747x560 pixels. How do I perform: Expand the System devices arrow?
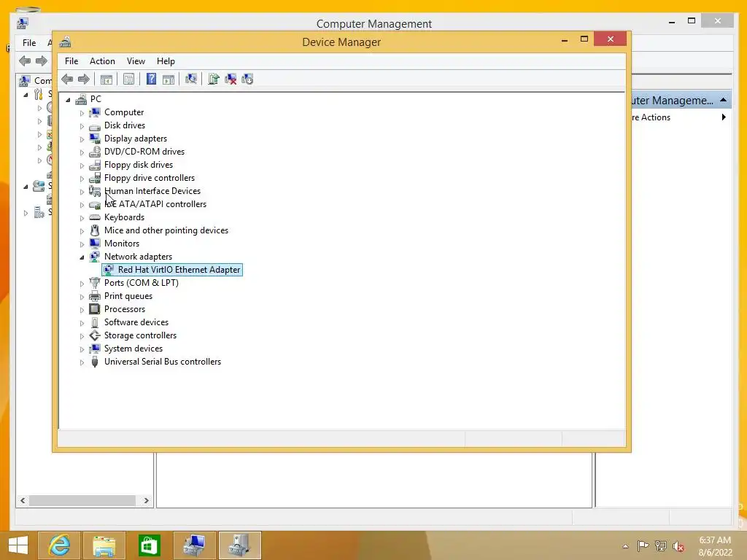pyautogui.click(x=82, y=349)
